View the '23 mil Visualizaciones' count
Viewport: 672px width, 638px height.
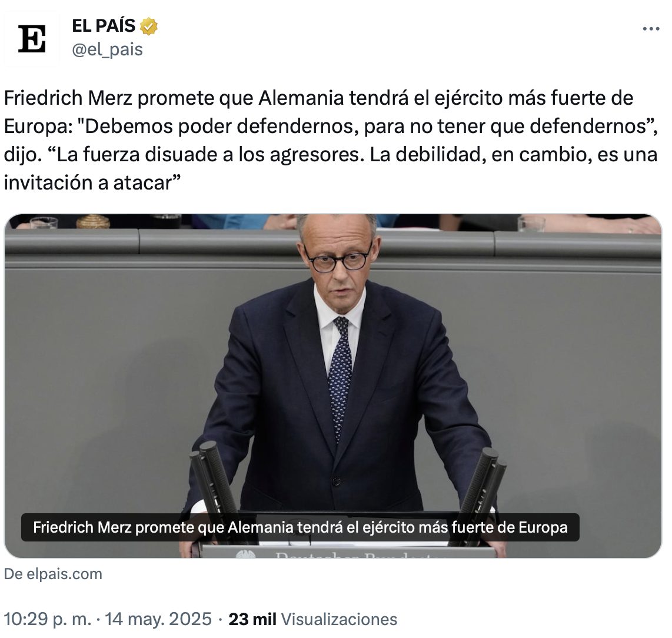(313, 619)
